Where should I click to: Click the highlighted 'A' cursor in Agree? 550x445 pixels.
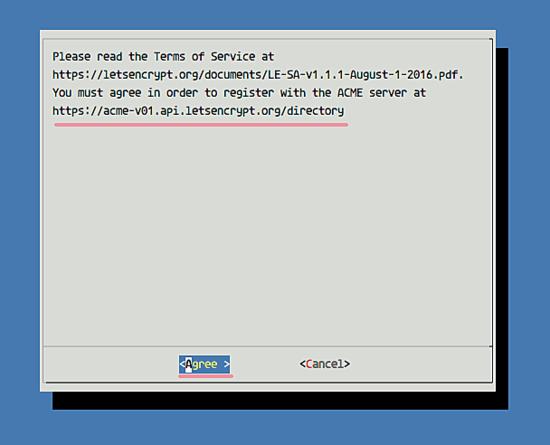189,364
